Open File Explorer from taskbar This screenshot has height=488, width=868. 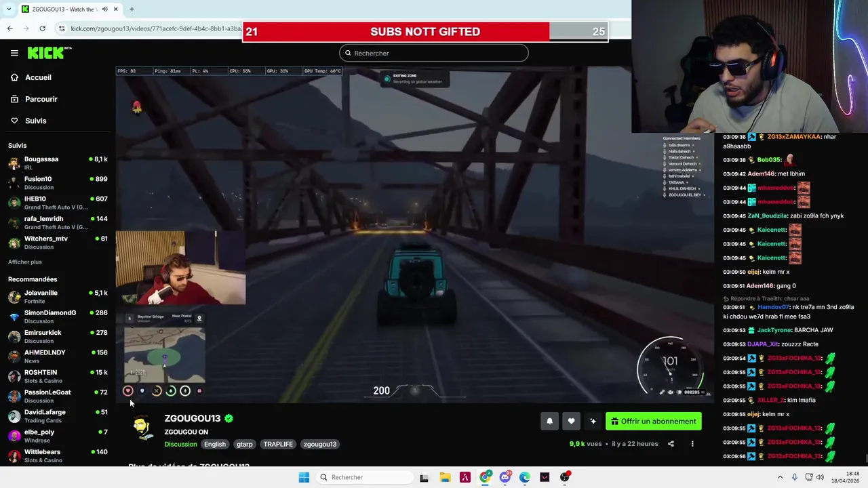coord(445,477)
